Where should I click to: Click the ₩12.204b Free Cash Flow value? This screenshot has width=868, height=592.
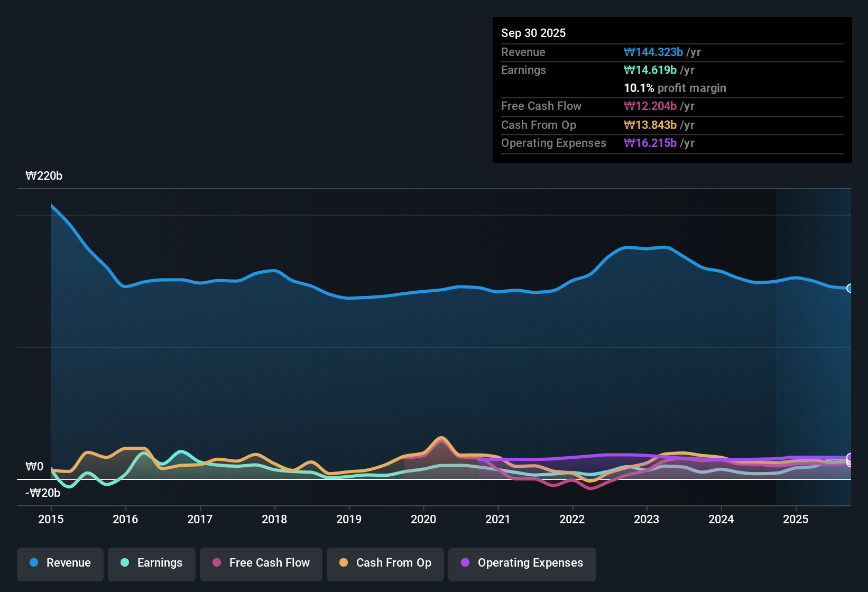click(x=650, y=106)
